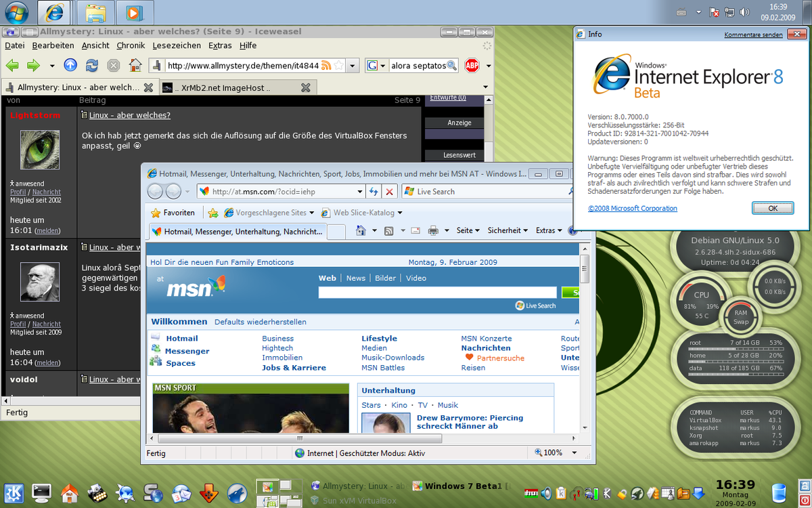Open the Lesezeichen menu in Iceweasel
812x508 pixels.
(x=177, y=45)
